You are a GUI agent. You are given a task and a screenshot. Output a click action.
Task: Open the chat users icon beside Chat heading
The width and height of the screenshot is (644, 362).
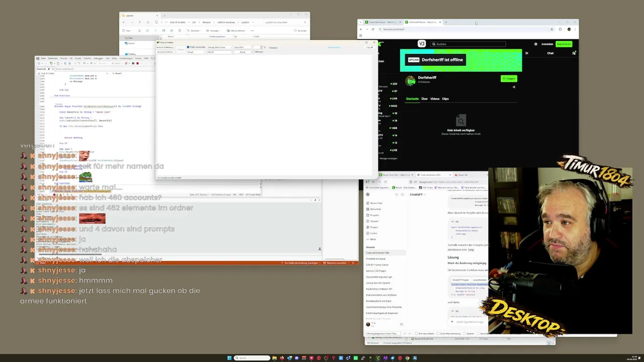(574, 53)
